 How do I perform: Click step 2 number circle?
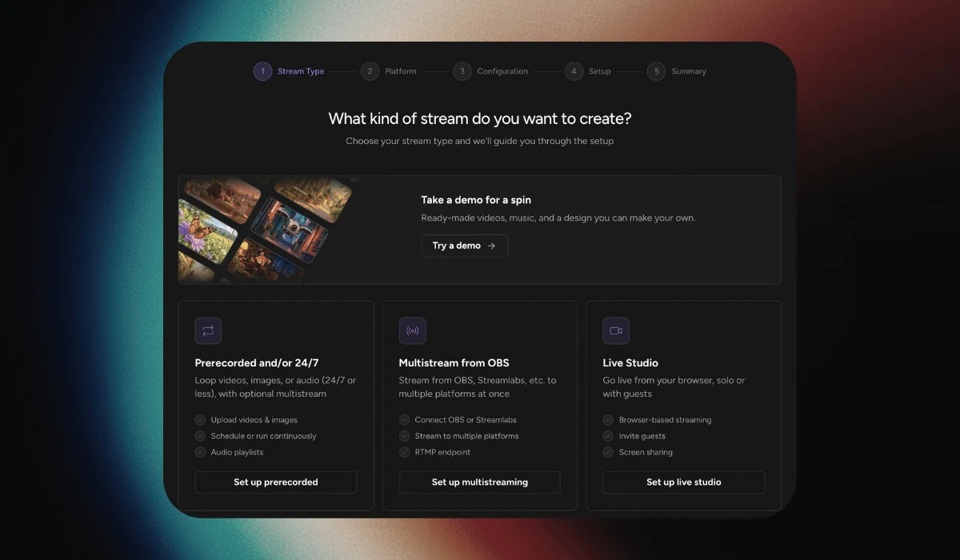pos(370,71)
